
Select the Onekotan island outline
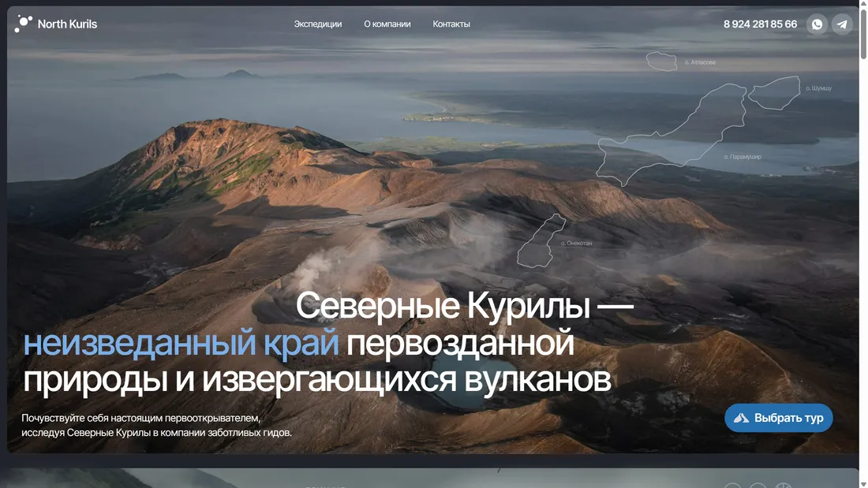pos(541,240)
